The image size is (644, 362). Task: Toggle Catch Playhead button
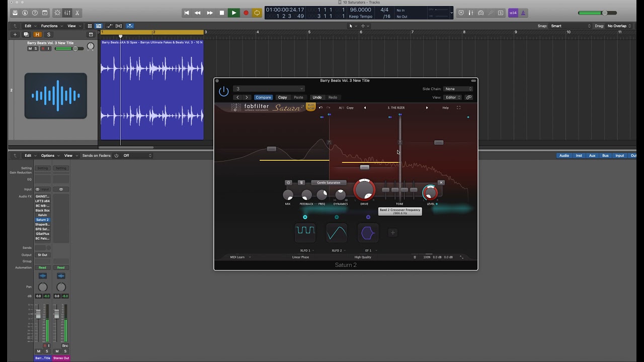click(x=130, y=26)
